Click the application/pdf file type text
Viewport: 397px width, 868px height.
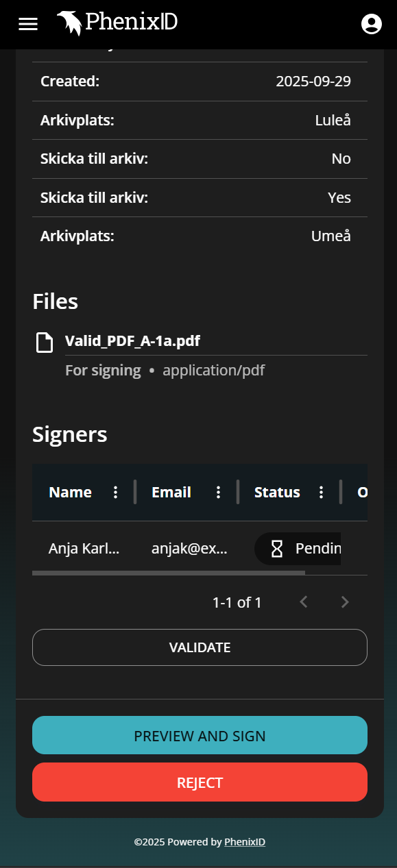coord(213,371)
